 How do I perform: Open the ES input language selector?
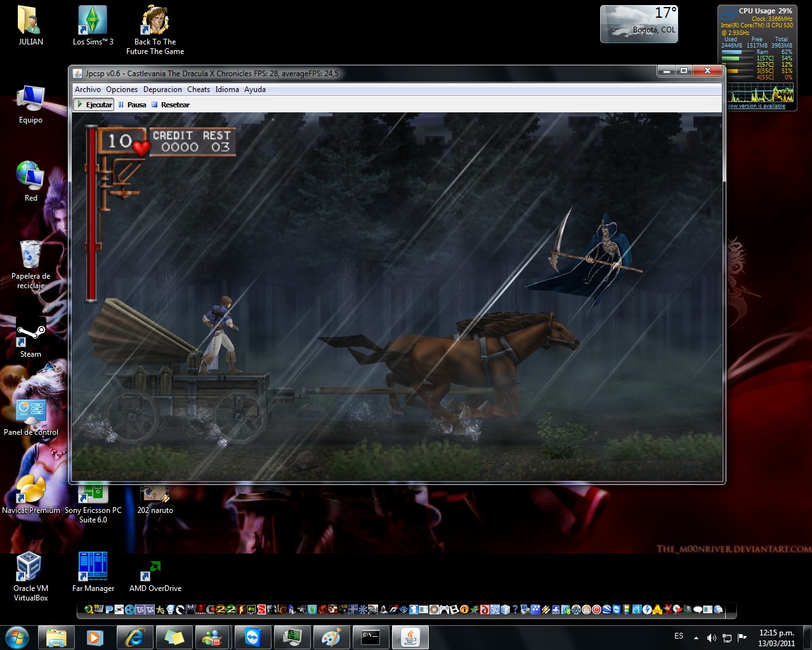point(679,636)
